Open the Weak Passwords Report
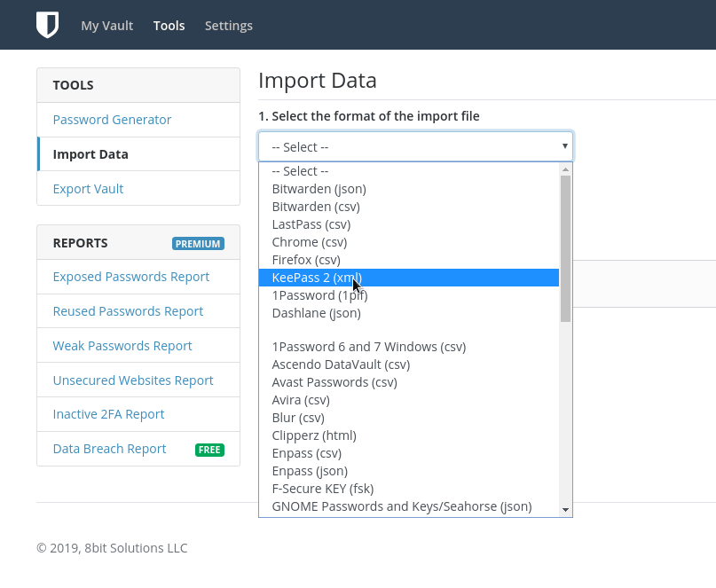The image size is (716, 588). coord(122,346)
